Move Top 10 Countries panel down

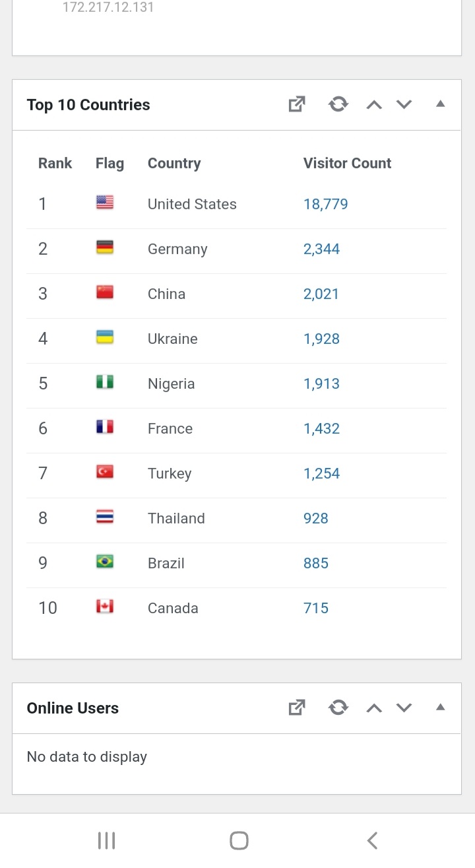click(x=404, y=104)
